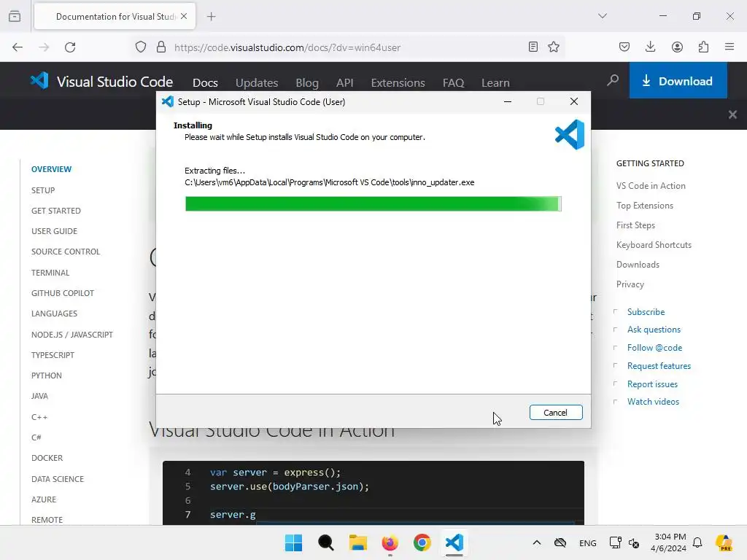Open the Pocket save icon
The width and height of the screenshot is (747, 560).
point(624,47)
